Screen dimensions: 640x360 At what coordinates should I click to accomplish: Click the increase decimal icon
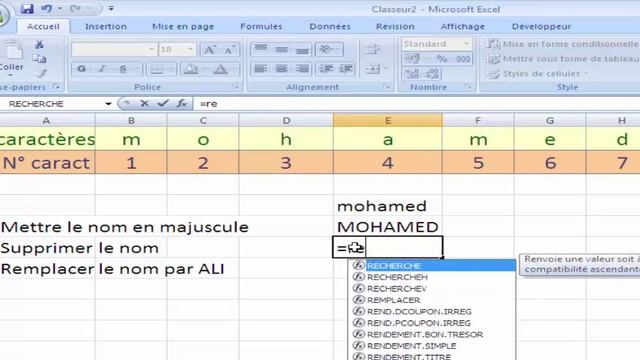(x=411, y=74)
